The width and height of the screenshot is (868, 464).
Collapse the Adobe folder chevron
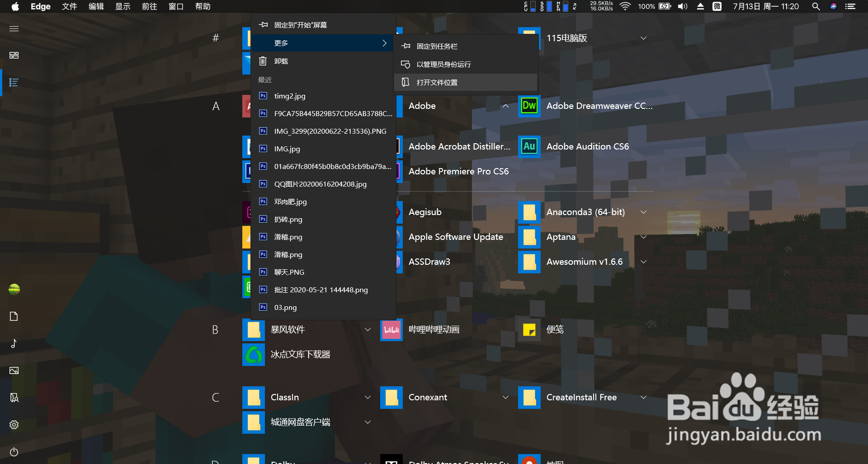[505, 106]
